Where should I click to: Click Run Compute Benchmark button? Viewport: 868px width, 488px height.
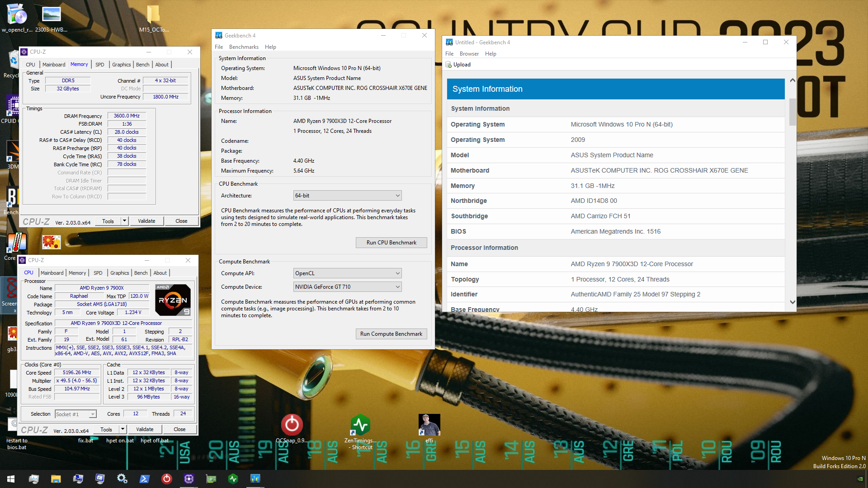tap(391, 334)
